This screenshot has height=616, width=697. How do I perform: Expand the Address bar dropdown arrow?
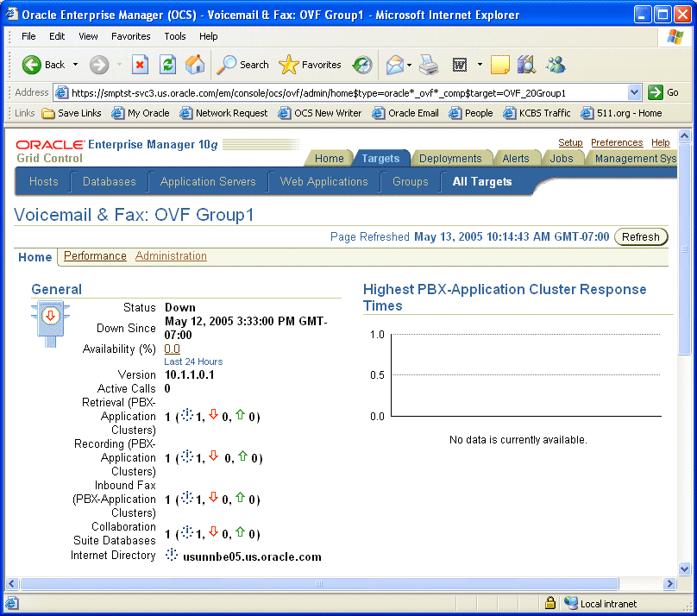[636, 91]
